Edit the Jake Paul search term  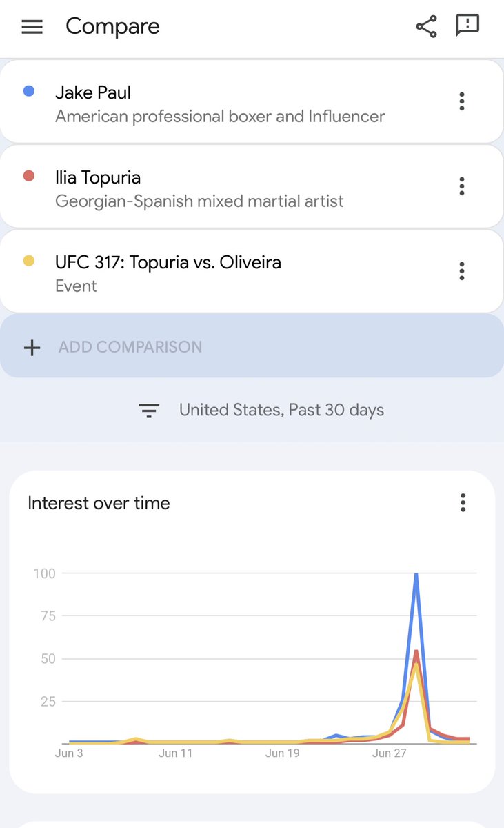pyautogui.click(x=93, y=92)
